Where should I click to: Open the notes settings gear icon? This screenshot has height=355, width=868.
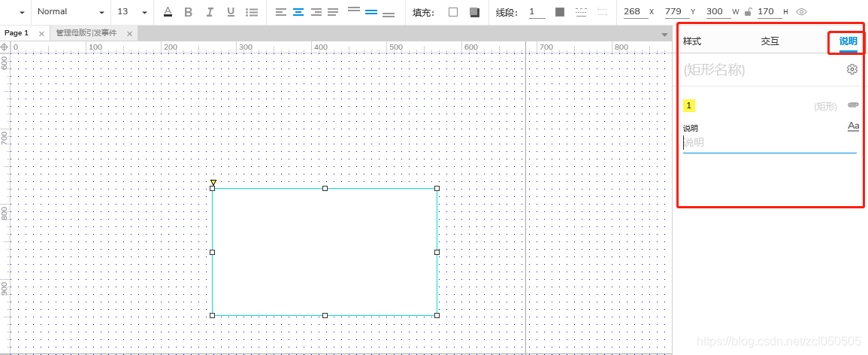pyautogui.click(x=852, y=69)
